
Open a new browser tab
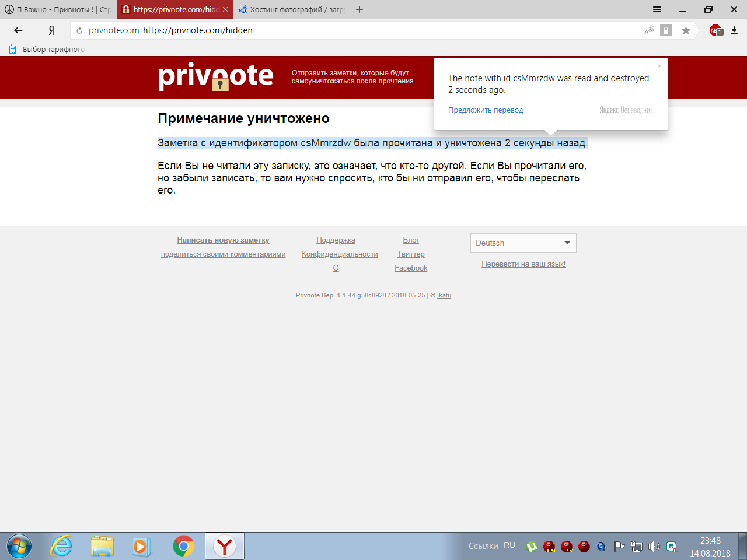[359, 9]
